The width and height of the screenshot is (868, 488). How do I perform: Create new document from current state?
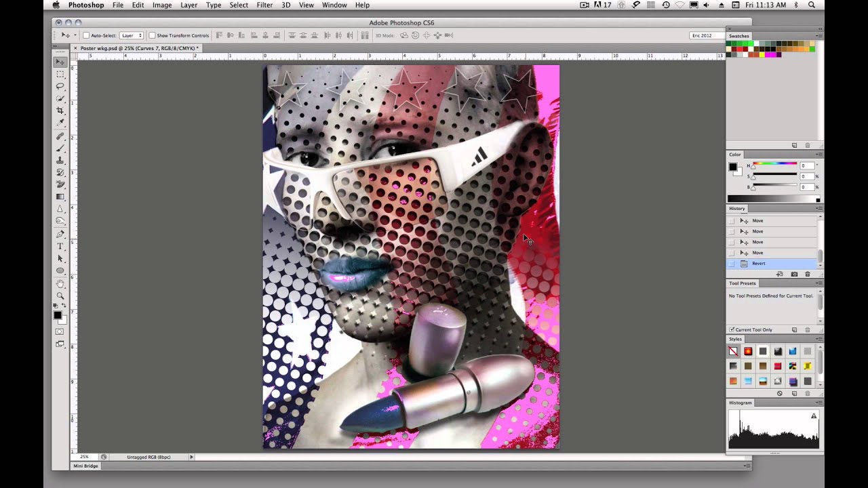[780, 274]
